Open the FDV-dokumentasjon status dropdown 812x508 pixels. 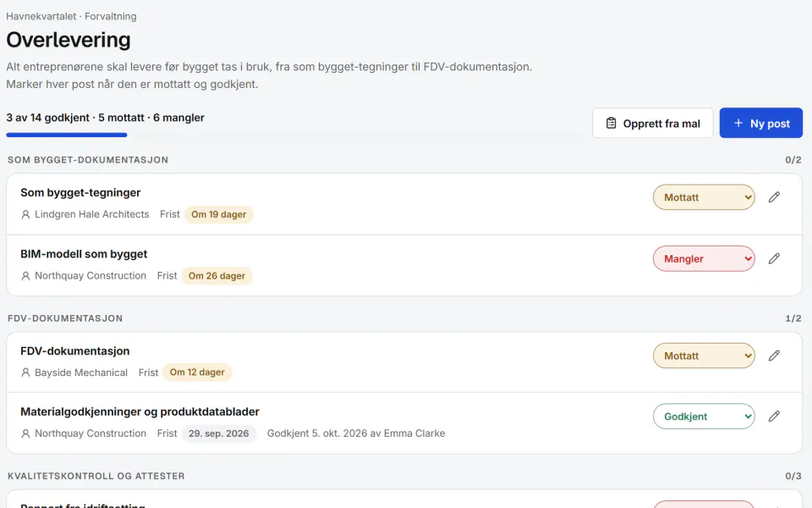pyautogui.click(x=704, y=356)
